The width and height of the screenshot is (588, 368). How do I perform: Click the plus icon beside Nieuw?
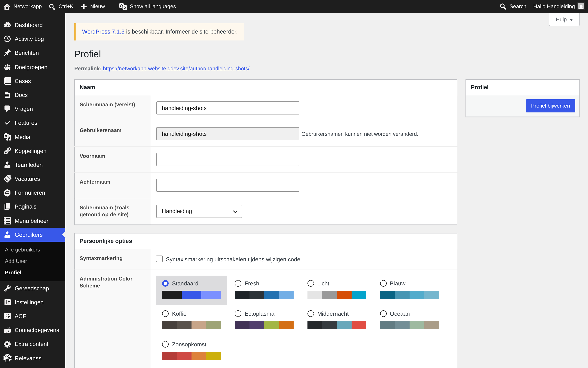pos(84,7)
